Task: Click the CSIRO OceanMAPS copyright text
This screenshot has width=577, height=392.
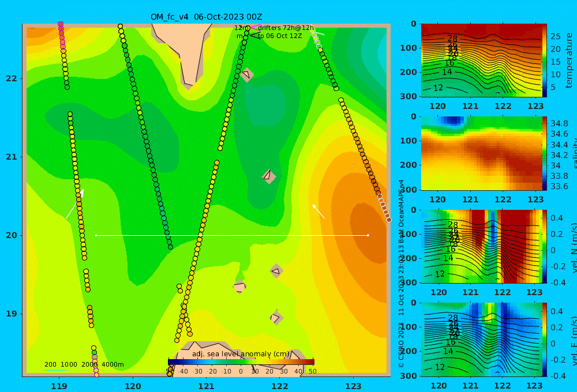Action: (x=401, y=274)
